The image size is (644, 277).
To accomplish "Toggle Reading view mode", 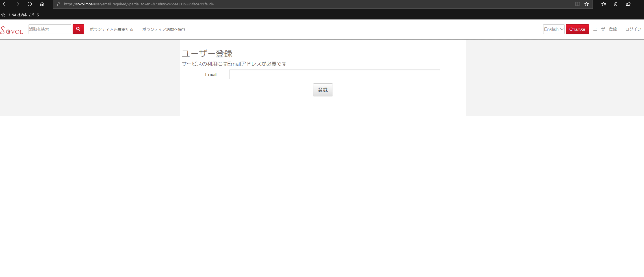I will click(x=577, y=4).
